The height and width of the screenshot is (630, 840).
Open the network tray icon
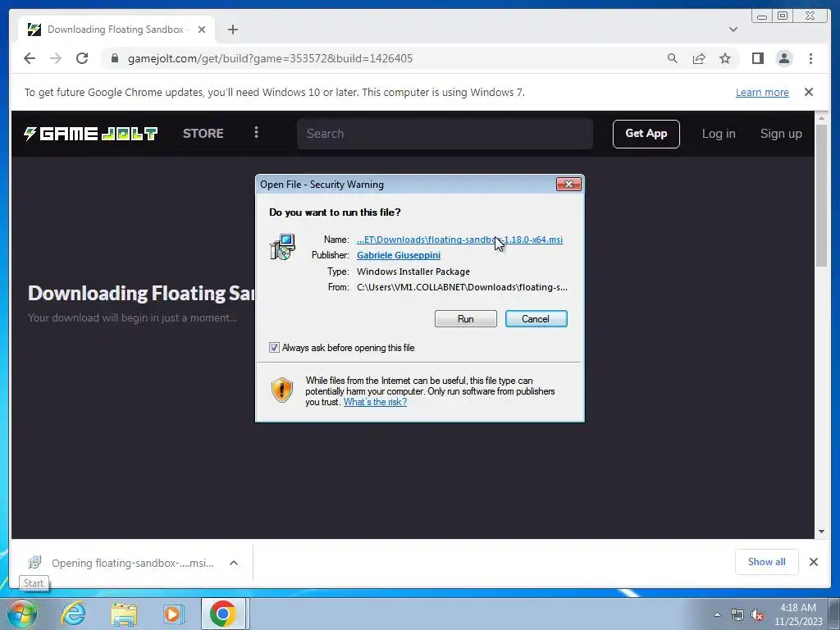pos(737,614)
